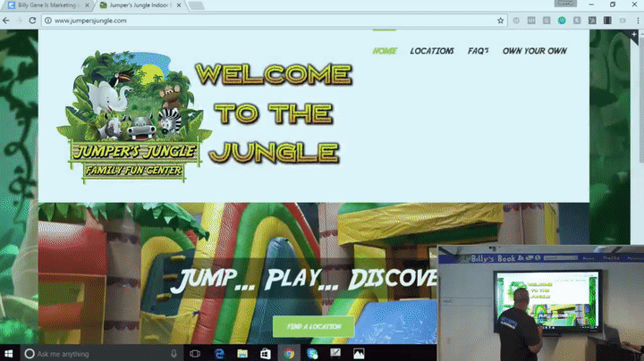Click the Own Your Own link
The image size is (644, 361).
coord(534,51)
